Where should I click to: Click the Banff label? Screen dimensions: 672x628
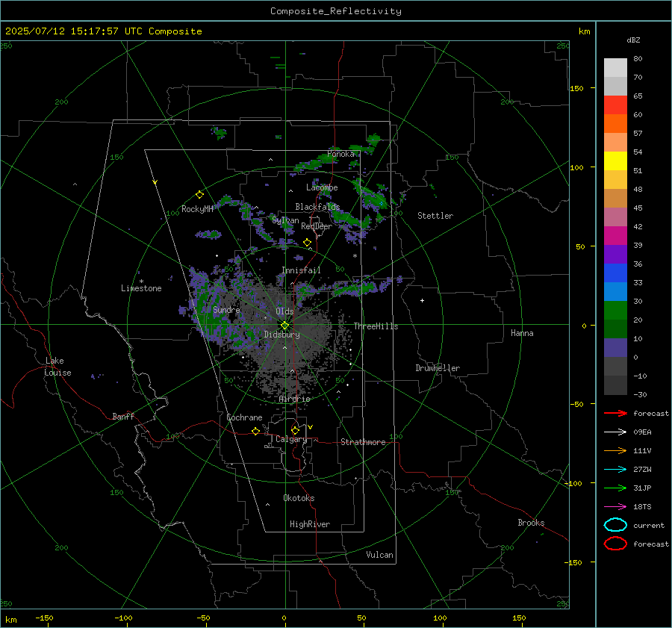click(x=123, y=416)
